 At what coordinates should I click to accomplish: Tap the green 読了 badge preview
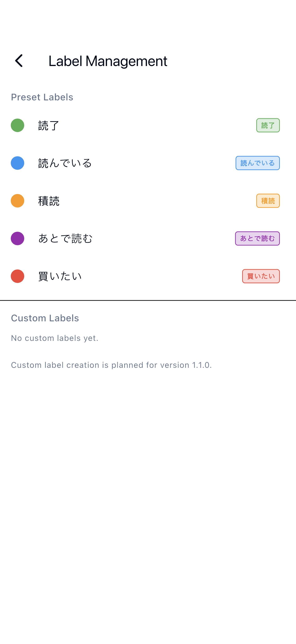pos(268,126)
